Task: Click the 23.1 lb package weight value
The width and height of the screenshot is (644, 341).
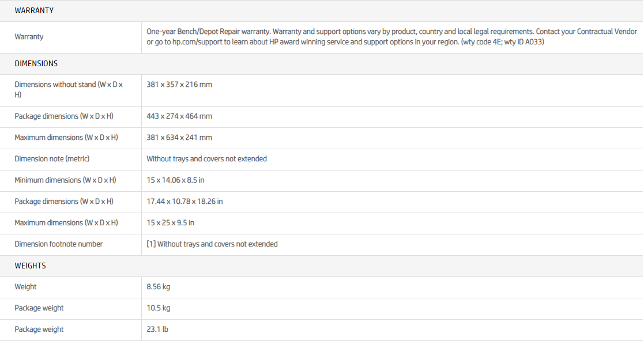Action: point(157,329)
